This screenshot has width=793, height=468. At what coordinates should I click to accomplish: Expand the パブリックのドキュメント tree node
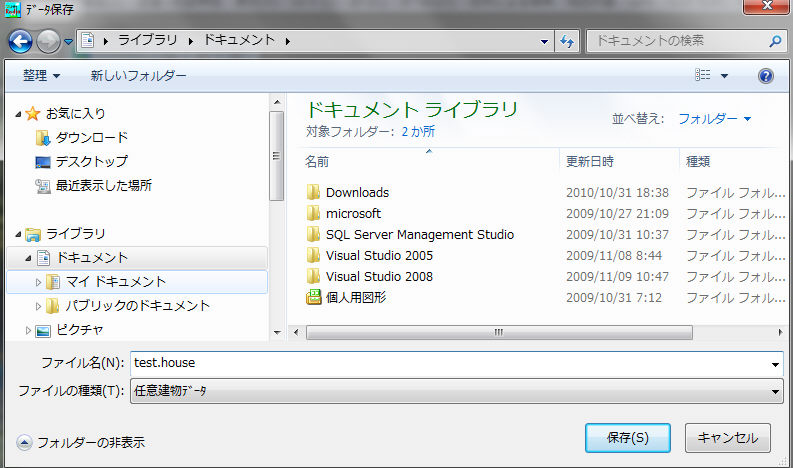pos(39,306)
